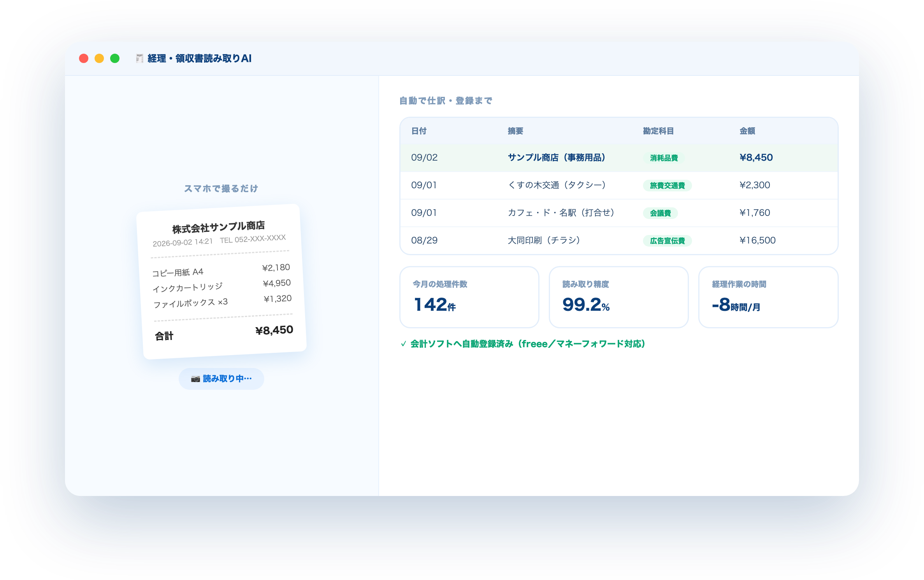
Task: Sort by the 金額 column header
Action: [x=747, y=131]
